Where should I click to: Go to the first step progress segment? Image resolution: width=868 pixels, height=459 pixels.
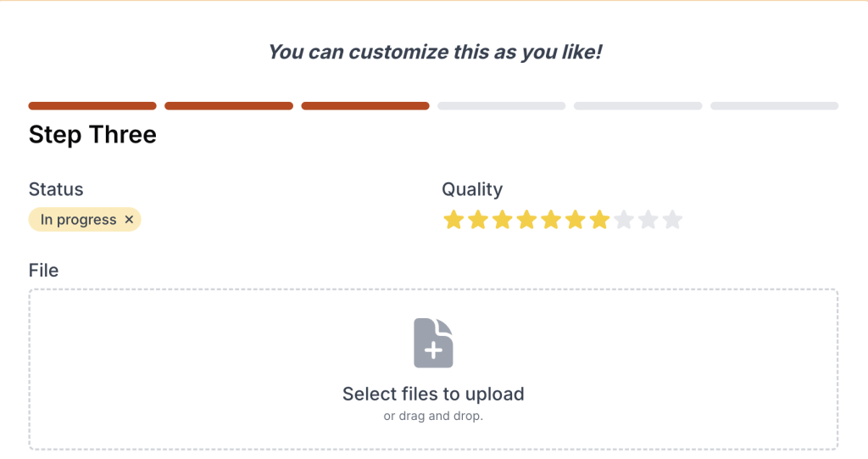(x=92, y=106)
